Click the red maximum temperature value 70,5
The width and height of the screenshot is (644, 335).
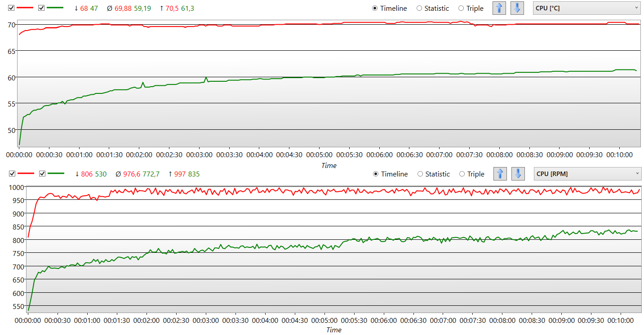click(172, 9)
